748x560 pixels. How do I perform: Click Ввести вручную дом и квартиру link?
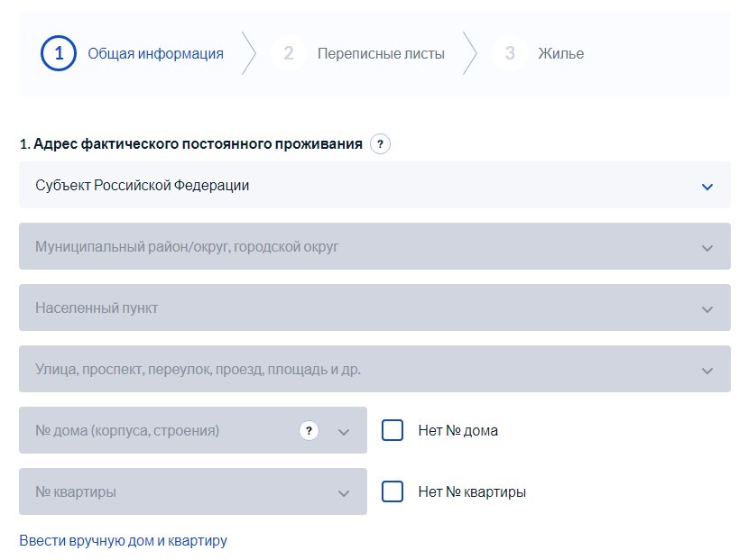pyautogui.click(x=123, y=541)
